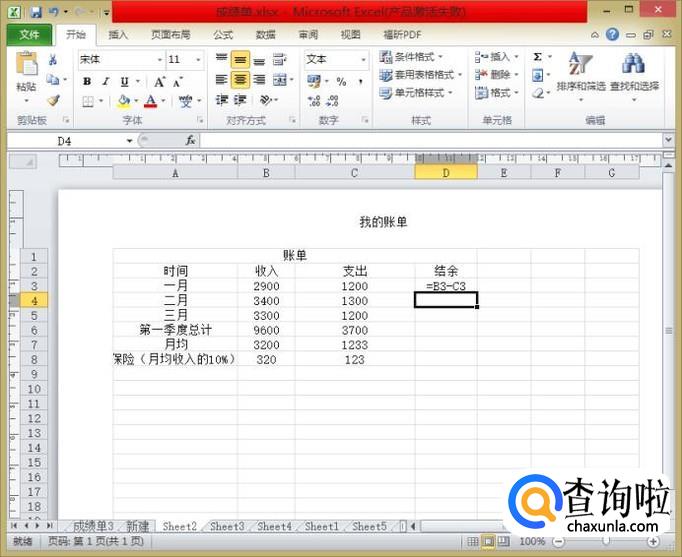
Task: Select column D header
Action: click(x=446, y=173)
